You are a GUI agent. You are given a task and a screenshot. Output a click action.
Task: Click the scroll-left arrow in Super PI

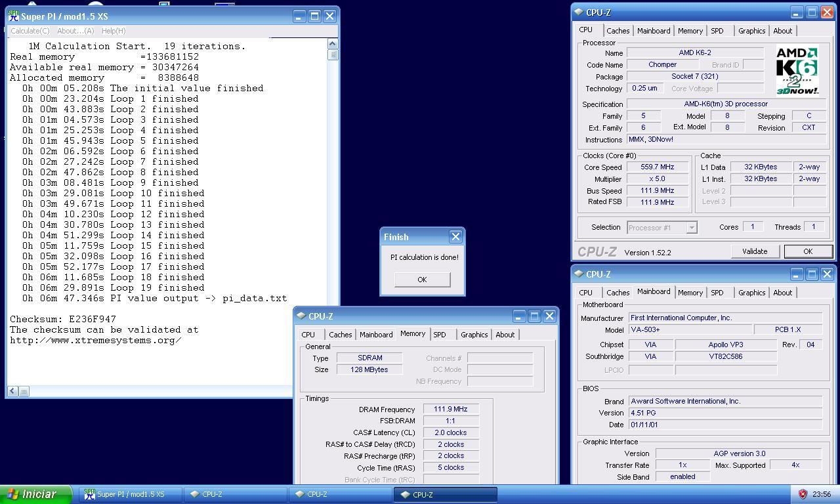click(13, 391)
